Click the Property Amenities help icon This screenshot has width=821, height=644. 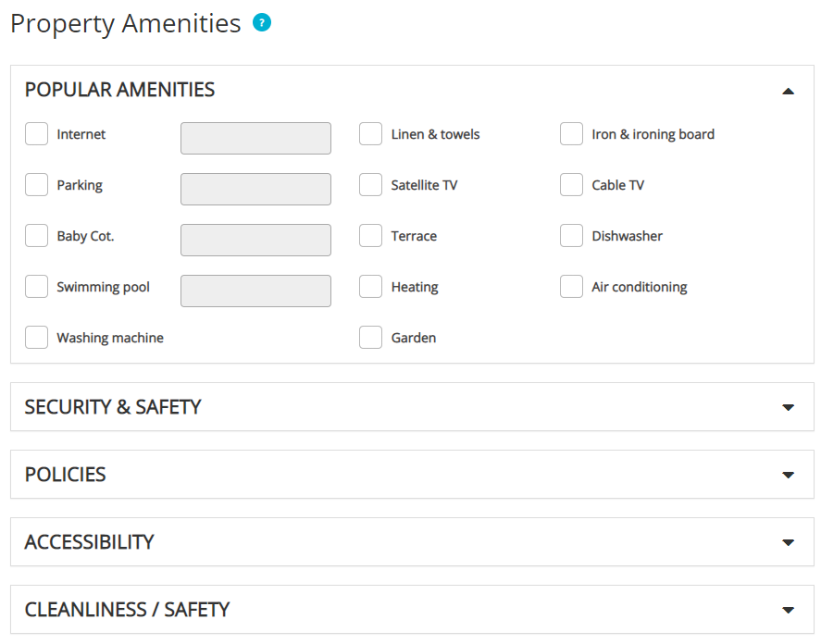(262, 23)
